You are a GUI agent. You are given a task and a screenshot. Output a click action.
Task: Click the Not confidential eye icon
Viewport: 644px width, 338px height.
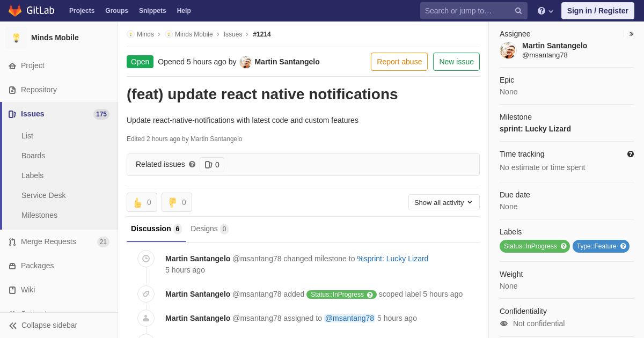504,324
